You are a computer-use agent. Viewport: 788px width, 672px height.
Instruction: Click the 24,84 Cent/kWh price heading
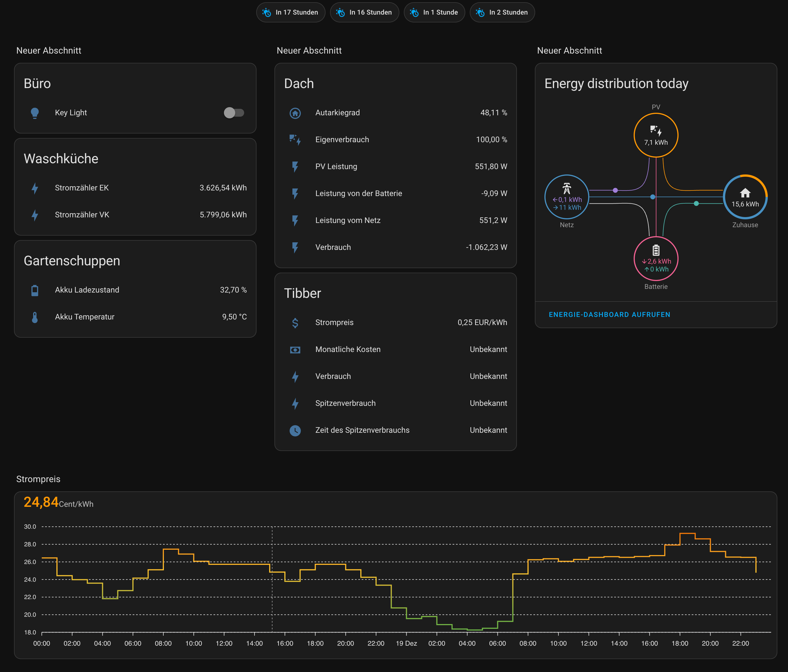(59, 503)
